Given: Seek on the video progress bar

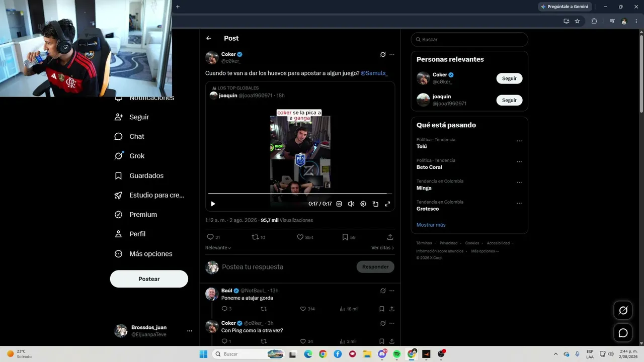Looking at the screenshot, I should click(x=300, y=194).
